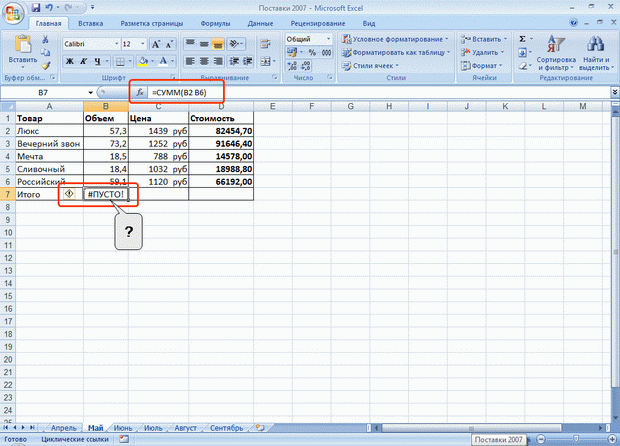Apply yellow fill color to cell
The image size is (620, 446).
(143, 61)
